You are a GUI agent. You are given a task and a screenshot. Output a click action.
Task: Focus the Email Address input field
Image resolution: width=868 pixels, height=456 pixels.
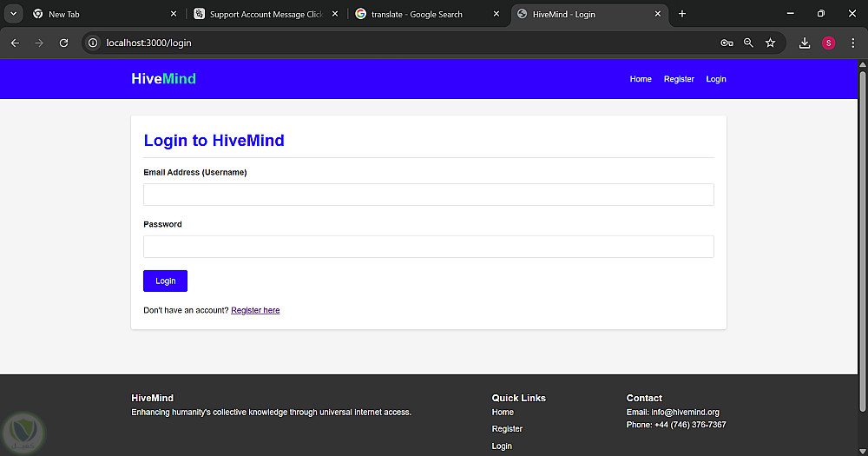tap(429, 195)
